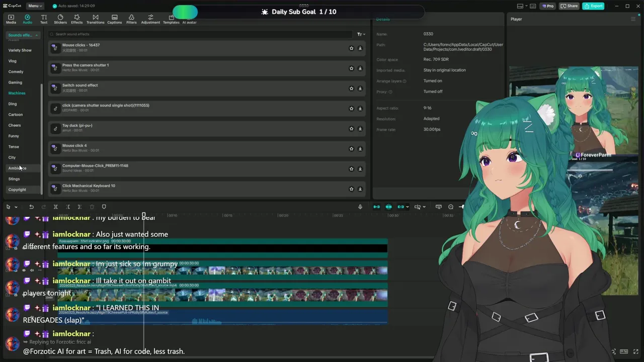This screenshot has height=362, width=644.
Task: Split the clip at playhead
Action: coord(55,207)
